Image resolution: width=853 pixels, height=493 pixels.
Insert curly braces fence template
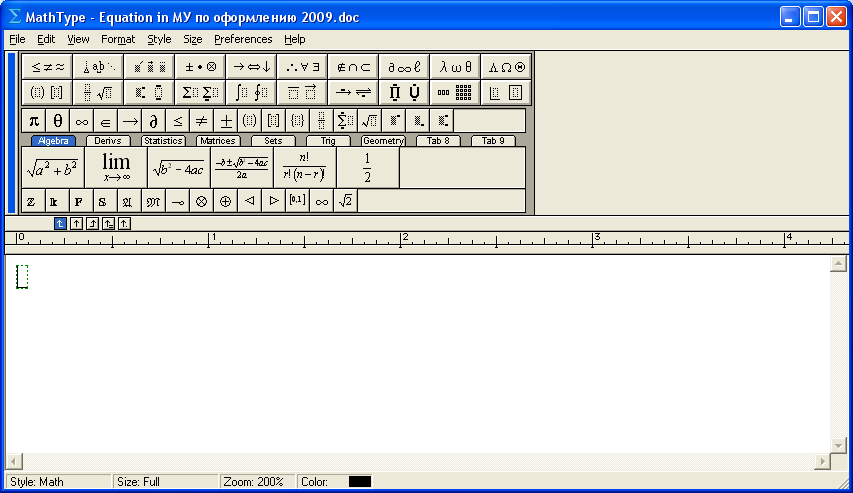(x=297, y=121)
